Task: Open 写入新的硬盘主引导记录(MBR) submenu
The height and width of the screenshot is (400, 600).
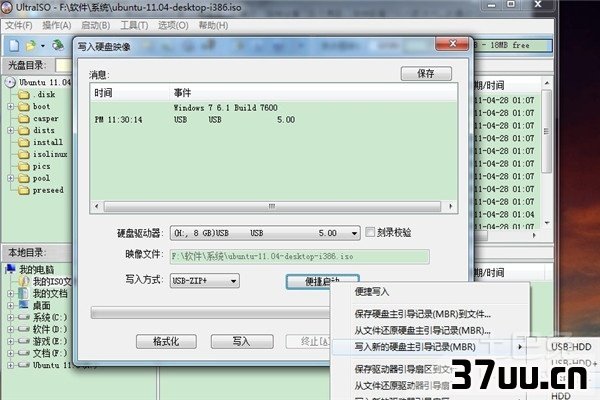Action: coord(428,347)
